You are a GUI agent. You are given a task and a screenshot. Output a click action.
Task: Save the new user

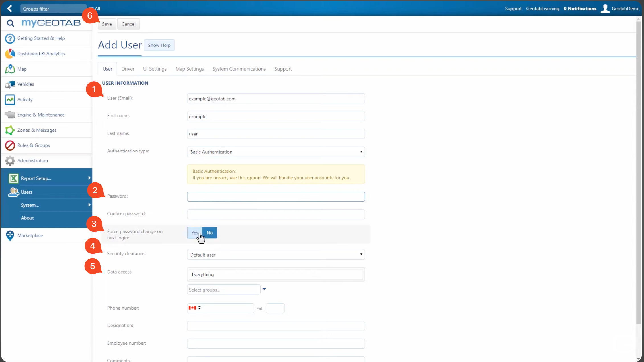pyautogui.click(x=107, y=24)
